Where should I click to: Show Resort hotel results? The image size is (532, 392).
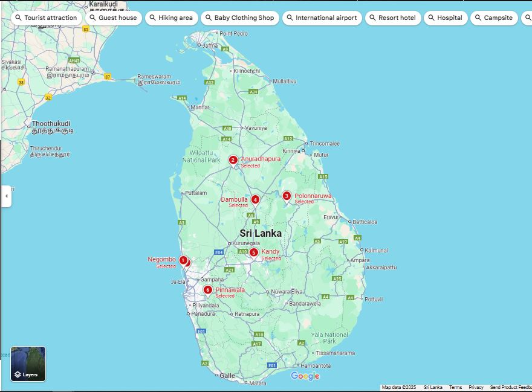[392, 18]
